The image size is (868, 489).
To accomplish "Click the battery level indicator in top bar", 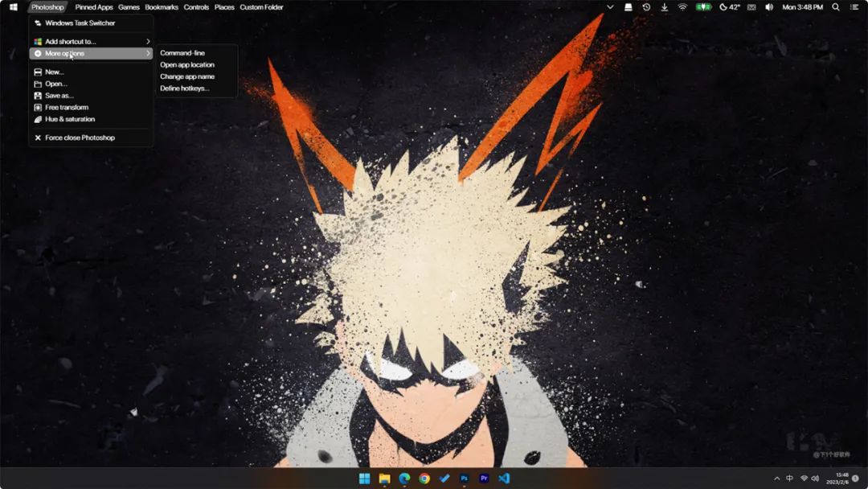I will coord(703,7).
